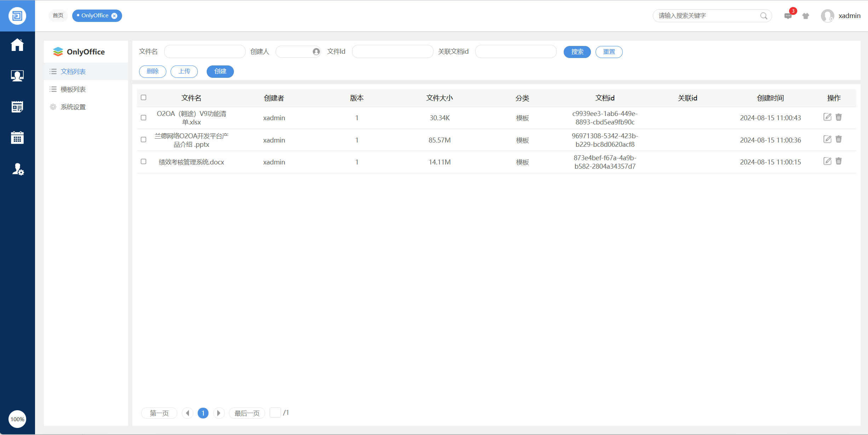Screen dimensions: 868x435
Task: Click the calendar icon in left sidebar
Action: coord(17,138)
